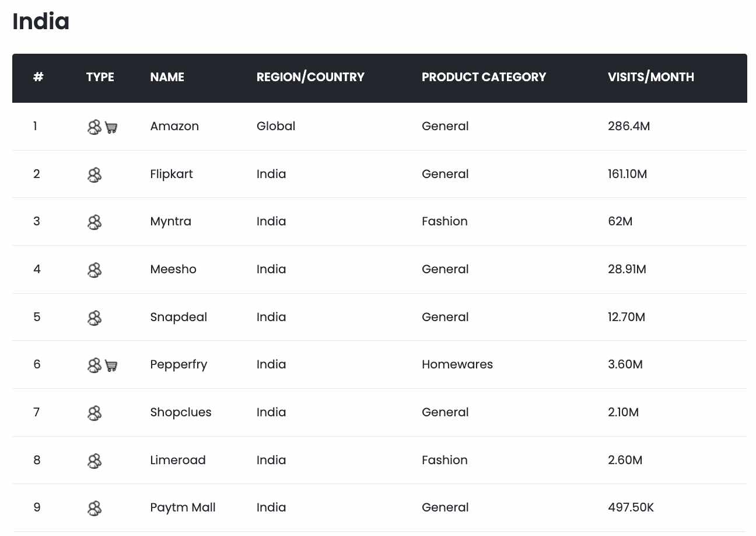Screen dimensions: 756x536
Task: Select the marketplace icon in Meesho row
Action: pos(94,270)
